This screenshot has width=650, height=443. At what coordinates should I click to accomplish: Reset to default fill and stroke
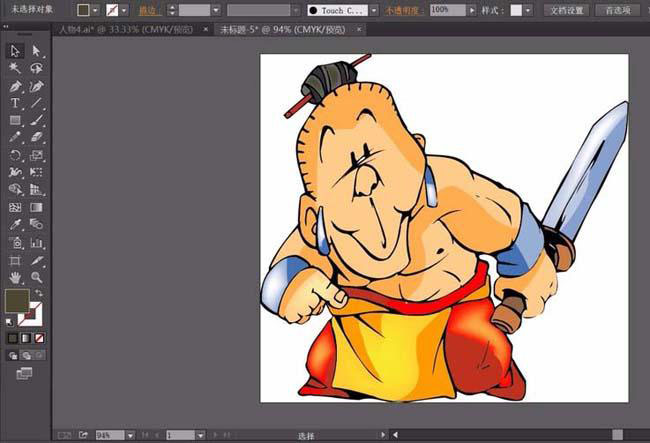[x=9, y=322]
